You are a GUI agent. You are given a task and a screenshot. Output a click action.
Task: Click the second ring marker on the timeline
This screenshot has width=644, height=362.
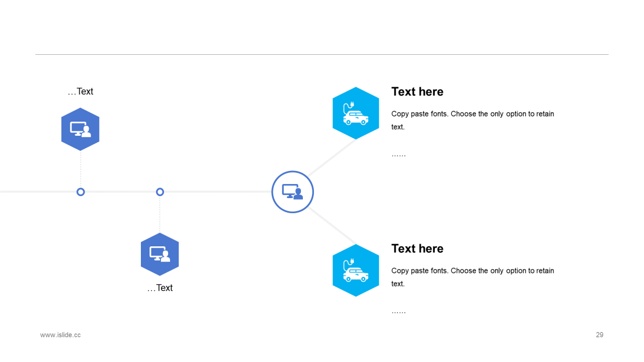click(x=160, y=192)
